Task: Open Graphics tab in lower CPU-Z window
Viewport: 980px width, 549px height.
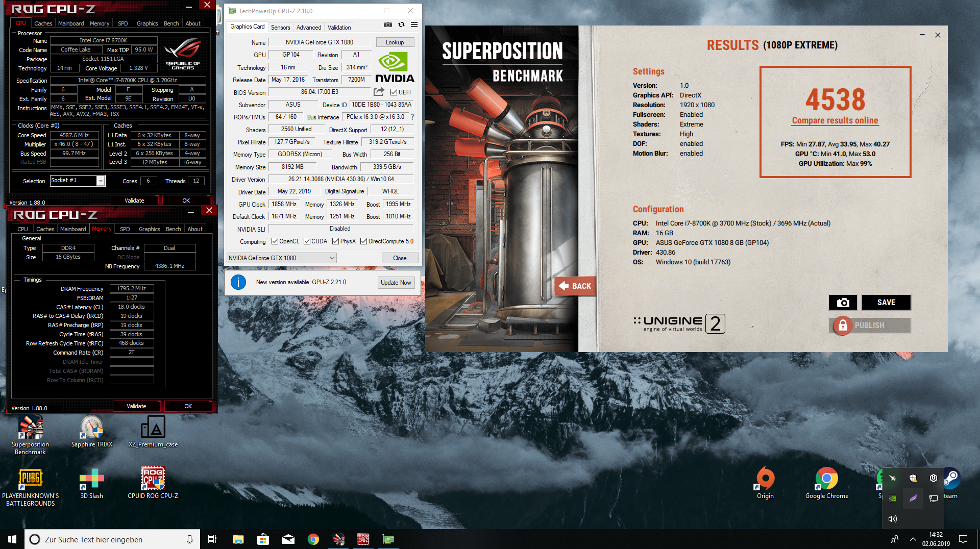Action: click(150, 229)
